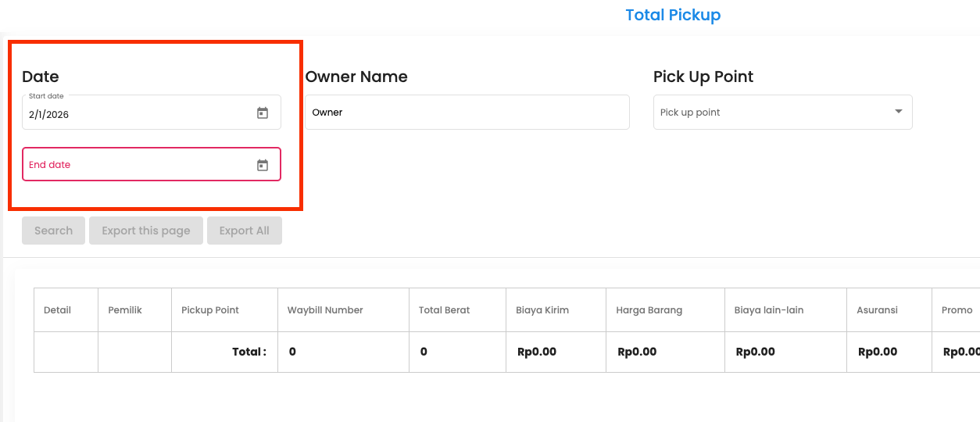Screen dimensions: 980x422
Task: Click the Pickup Point column header
Action: 210,310
